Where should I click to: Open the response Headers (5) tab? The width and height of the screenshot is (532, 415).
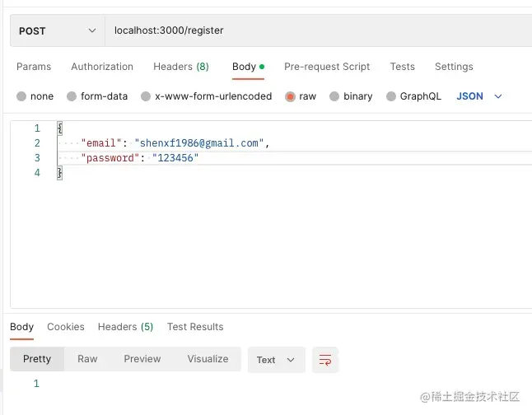(125, 327)
